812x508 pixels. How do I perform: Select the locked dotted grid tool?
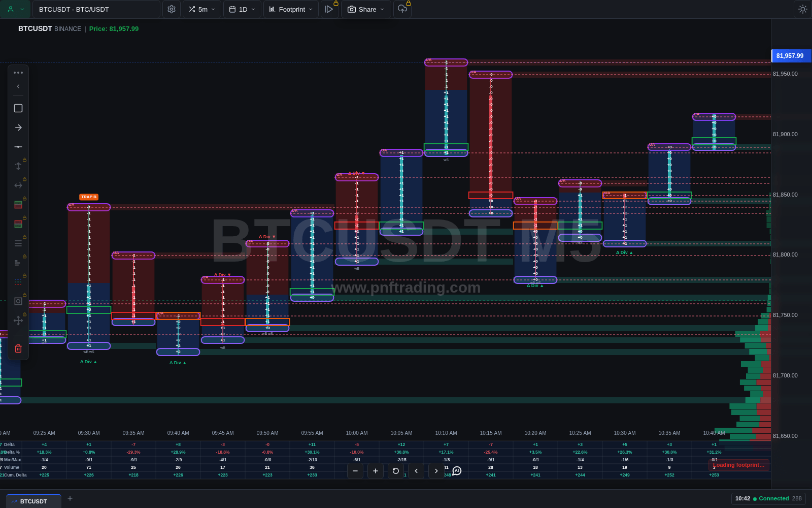(x=18, y=282)
